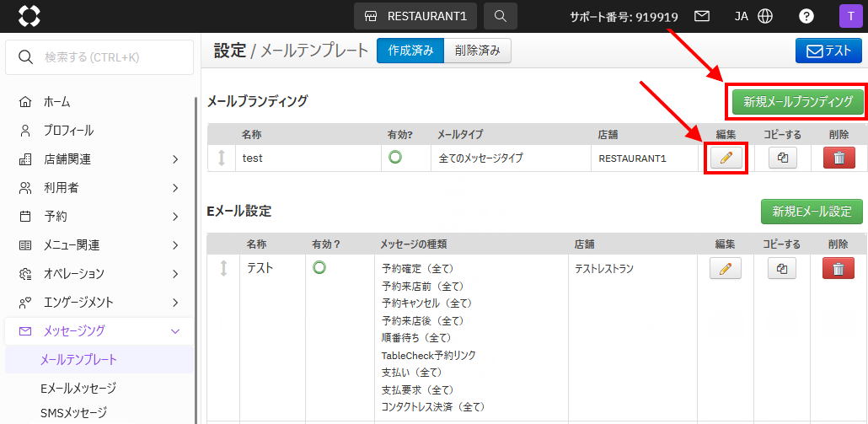Open the JA language selector

(x=753, y=16)
